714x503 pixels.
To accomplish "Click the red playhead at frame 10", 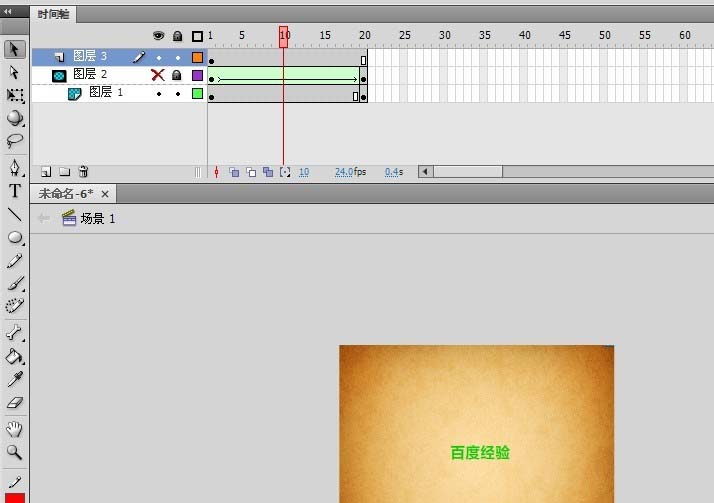I will [283, 36].
